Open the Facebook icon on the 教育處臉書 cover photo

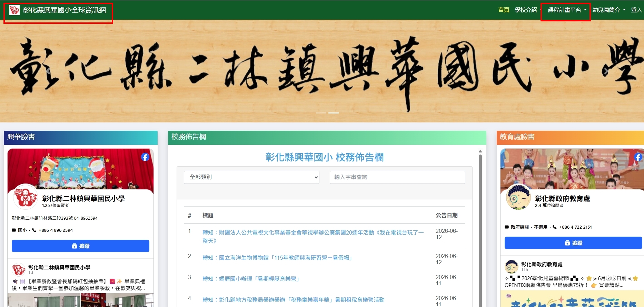click(x=638, y=157)
